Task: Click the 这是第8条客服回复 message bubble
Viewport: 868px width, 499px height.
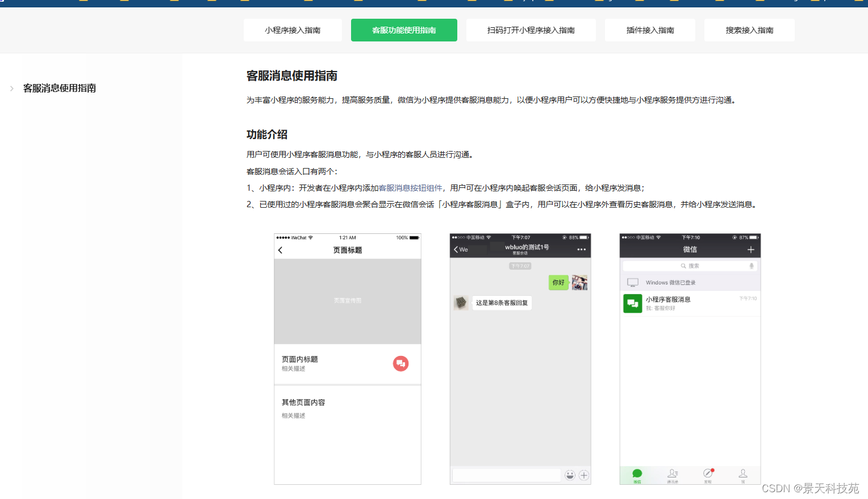Action: click(x=502, y=303)
